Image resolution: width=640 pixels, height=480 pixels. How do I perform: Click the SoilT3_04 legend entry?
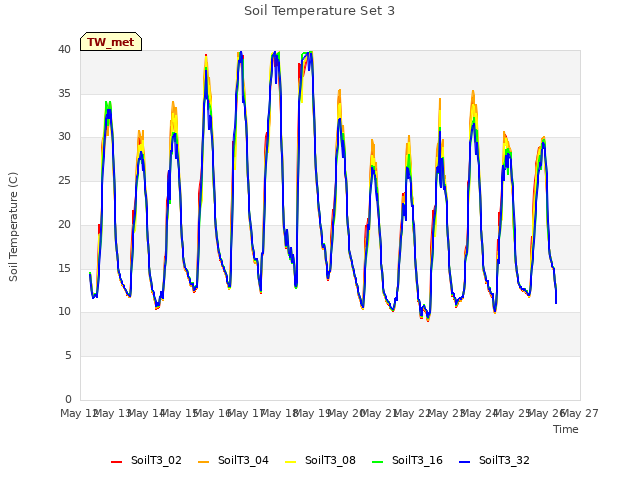click(233, 460)
